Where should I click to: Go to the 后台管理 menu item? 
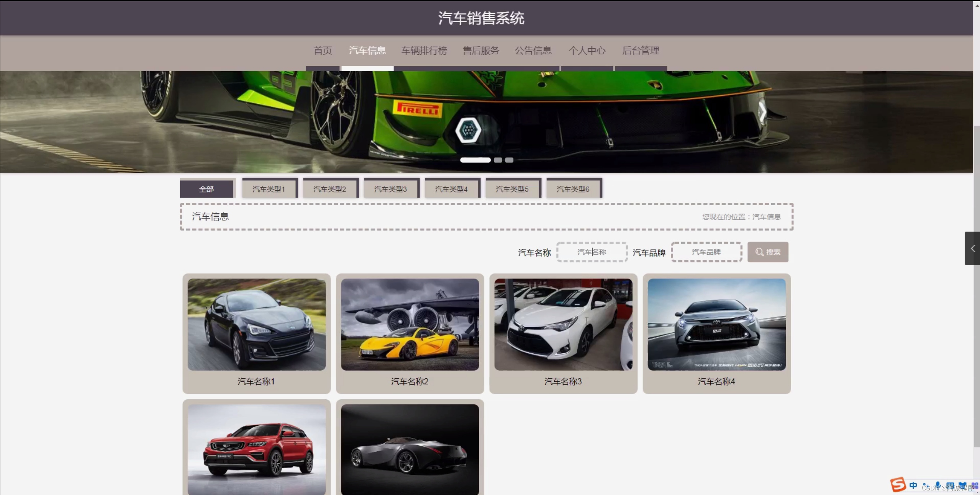point(641,51)
